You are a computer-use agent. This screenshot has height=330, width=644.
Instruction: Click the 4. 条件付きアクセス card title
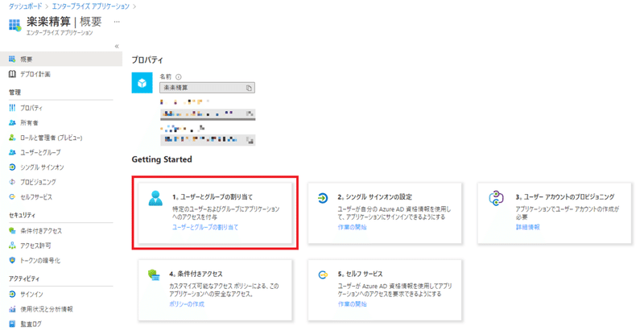click(x=196, y=274)
